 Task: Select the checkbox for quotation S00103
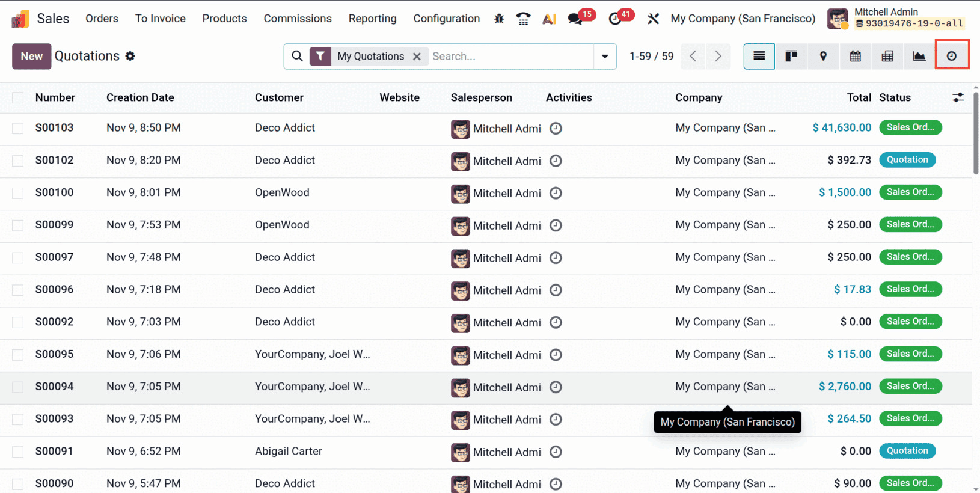click(x=17, y=128)
